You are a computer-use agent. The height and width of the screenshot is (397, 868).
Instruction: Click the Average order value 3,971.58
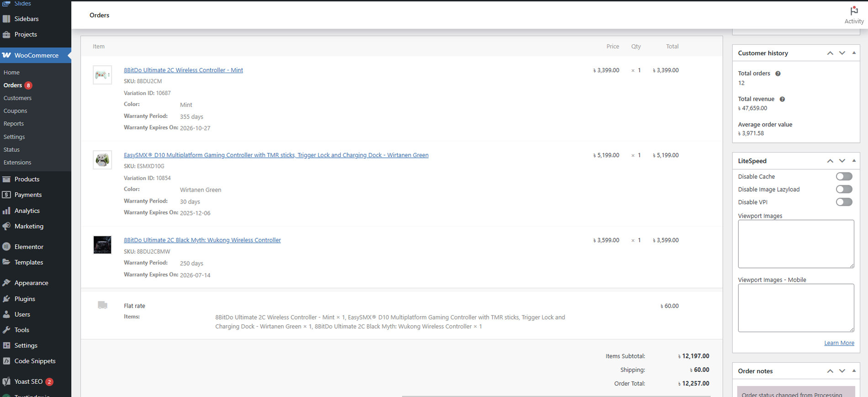(x=751, y=133)
